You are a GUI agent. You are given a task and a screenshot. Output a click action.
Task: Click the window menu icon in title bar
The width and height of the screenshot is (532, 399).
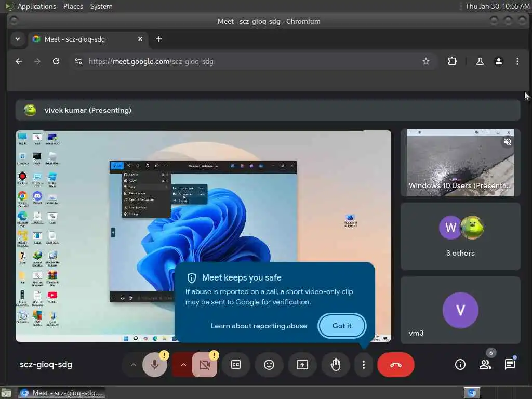click(x=14, y=21)
